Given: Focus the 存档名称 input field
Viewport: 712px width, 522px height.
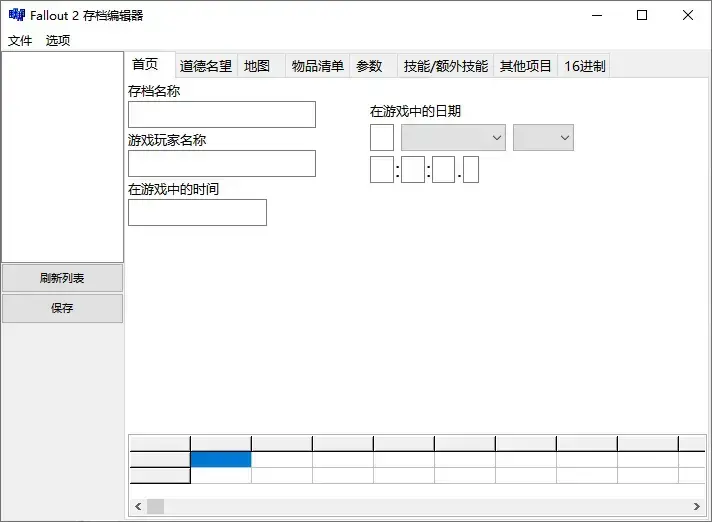Looking at the screenshot, I should pos(222,114).
